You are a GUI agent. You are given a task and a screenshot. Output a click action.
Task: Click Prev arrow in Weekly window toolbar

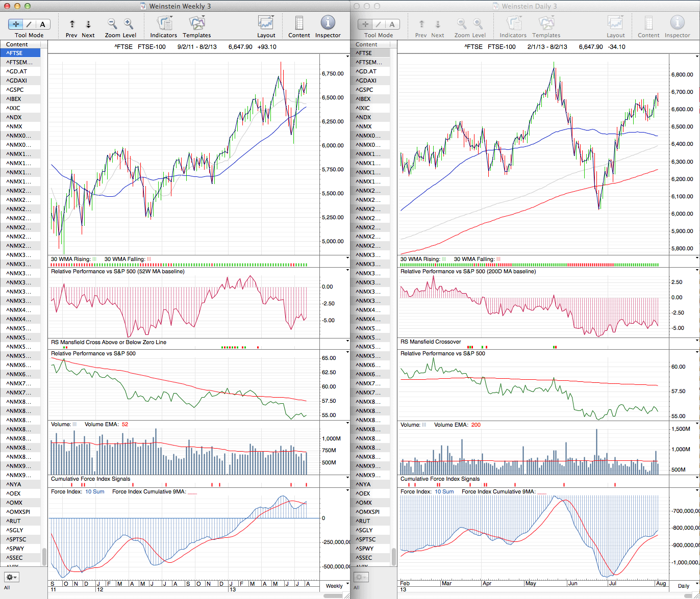[x=72, y=24]
